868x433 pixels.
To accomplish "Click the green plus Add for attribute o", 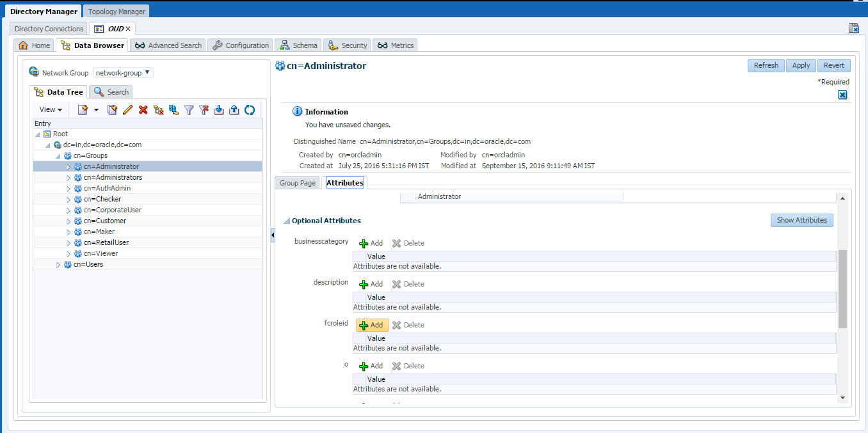I will tap(371, 366).
